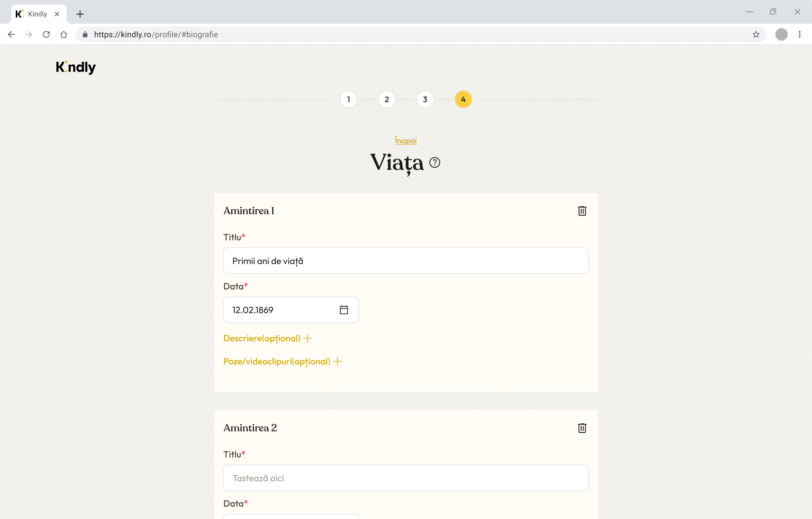Open a new browser tab
The height and width of the screenshot is (519, 812).
[x=80, y=14]
